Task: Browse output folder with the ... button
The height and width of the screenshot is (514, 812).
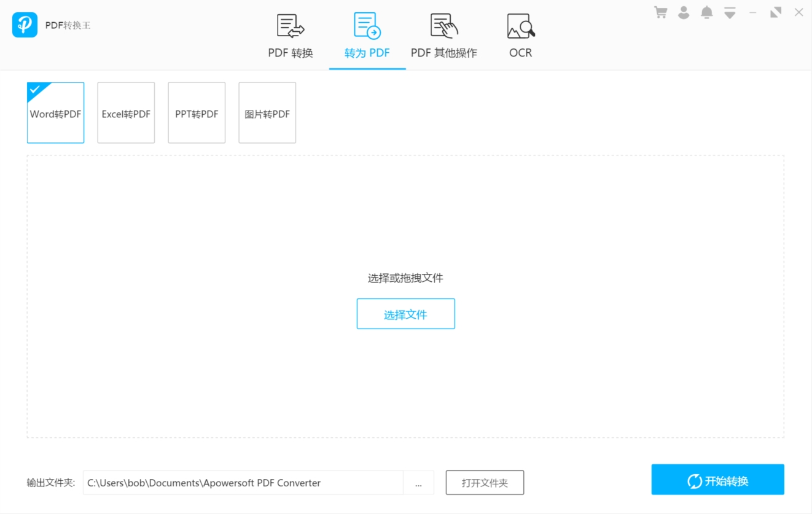Action: (418, 483)
